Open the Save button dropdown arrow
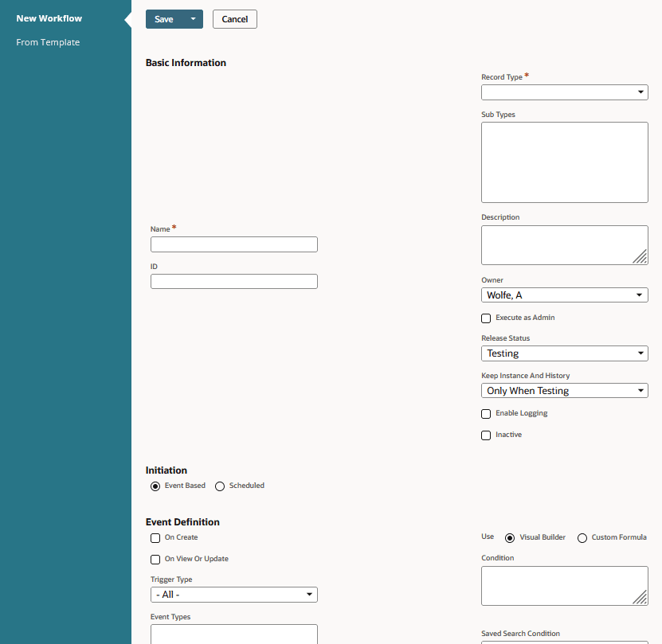The height and width of the screenshot is (644, 662). (x=194, y=19)
